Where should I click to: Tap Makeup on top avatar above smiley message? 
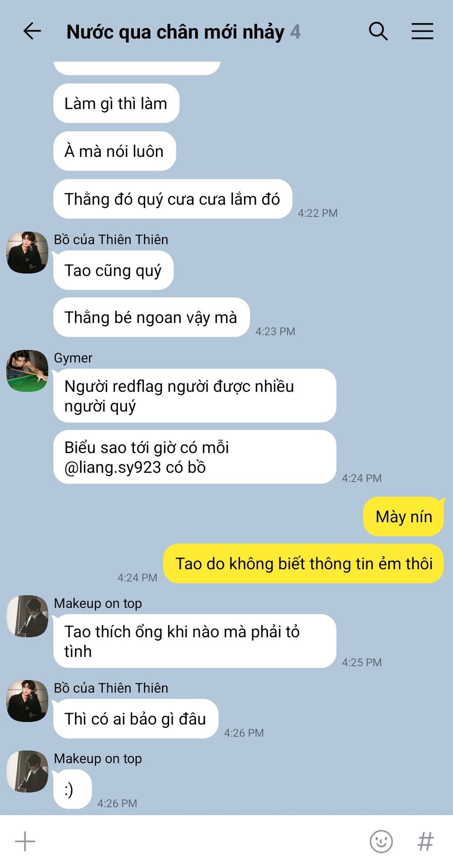coord(27,771)
